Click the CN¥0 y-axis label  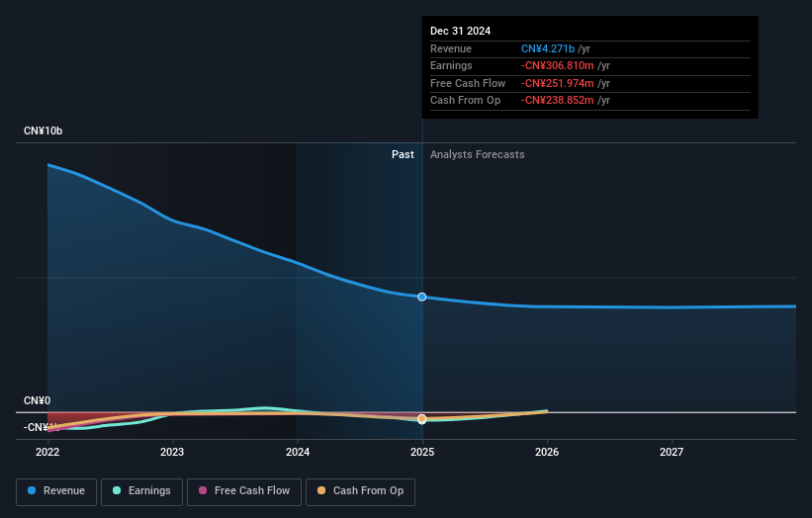click(38, 400)
